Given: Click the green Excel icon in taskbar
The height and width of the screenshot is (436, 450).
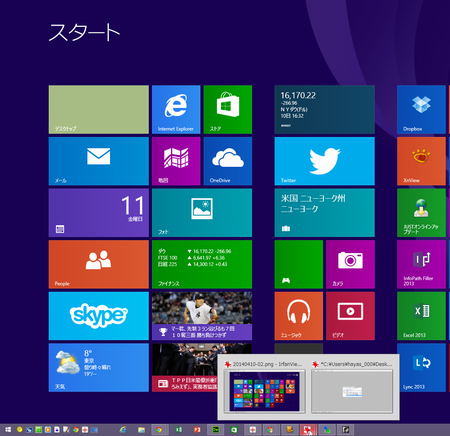Looking at the screenshot, I should [179, 430].
